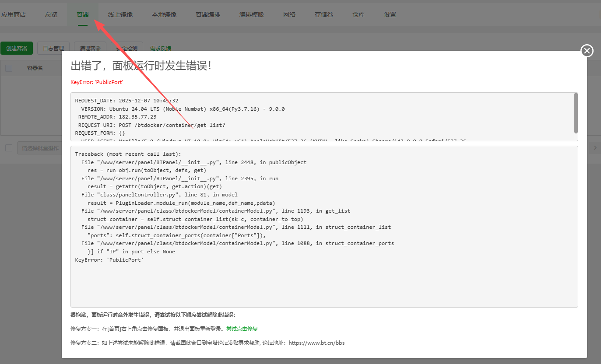The image size is (601, 364).
Task: Open the 存储卷 management page
Action: (323, 14)
